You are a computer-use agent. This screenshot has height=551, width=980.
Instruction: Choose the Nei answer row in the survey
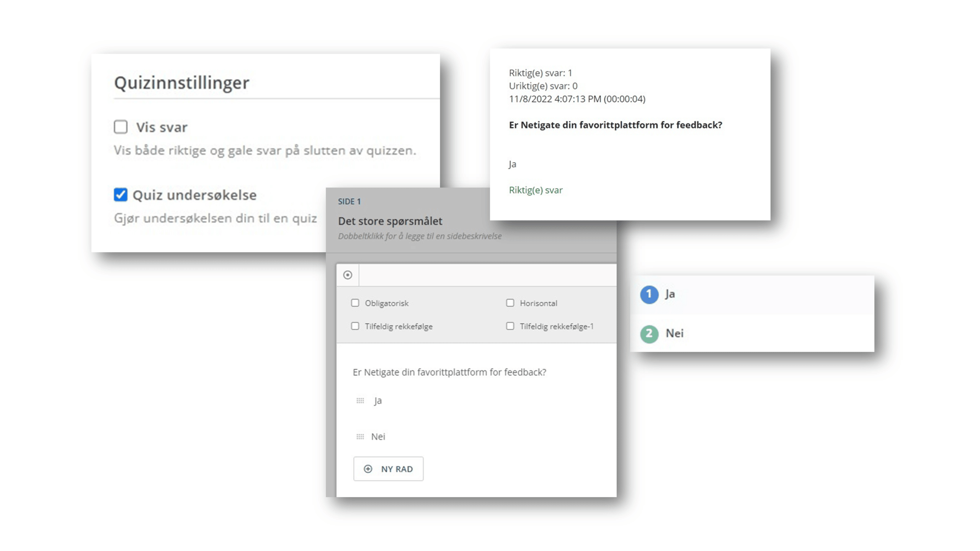[752, 333]
